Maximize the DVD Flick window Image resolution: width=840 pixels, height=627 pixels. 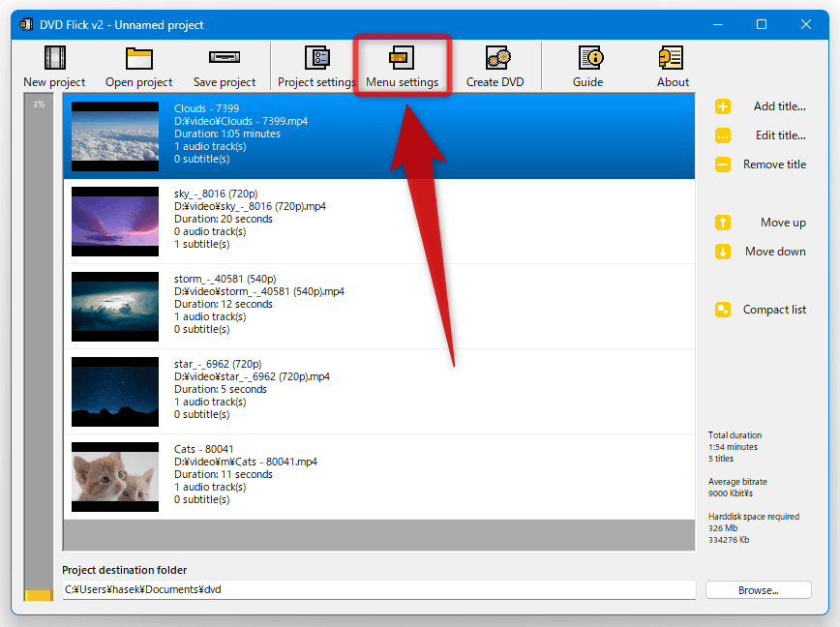pyautogui.click(x=762, y=24)
